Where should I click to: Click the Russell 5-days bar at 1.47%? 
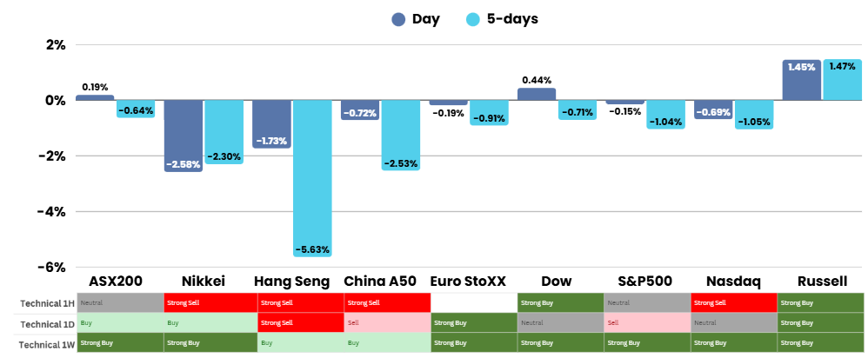click(842, 79)
